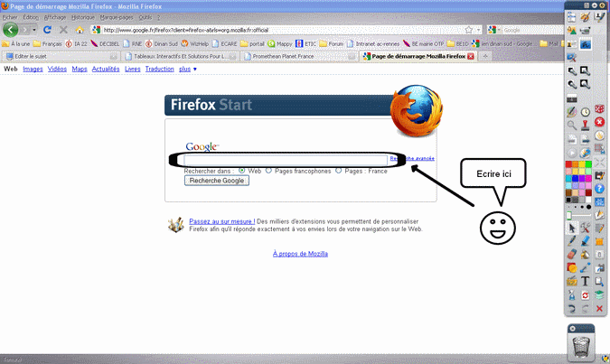Click into the Google search field
This screenshot has width=610, height=364.
coord(286,160)
